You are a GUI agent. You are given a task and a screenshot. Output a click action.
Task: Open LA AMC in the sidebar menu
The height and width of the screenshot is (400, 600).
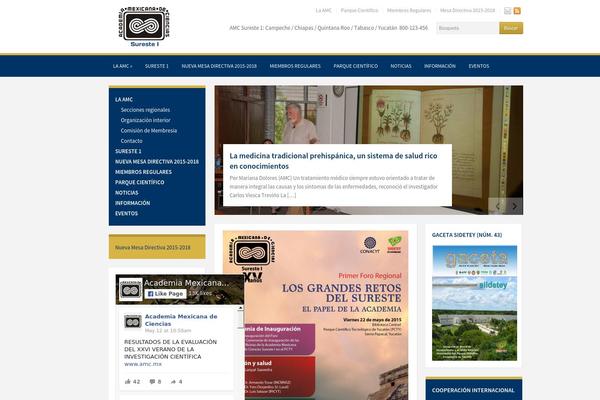click(124, 100)
